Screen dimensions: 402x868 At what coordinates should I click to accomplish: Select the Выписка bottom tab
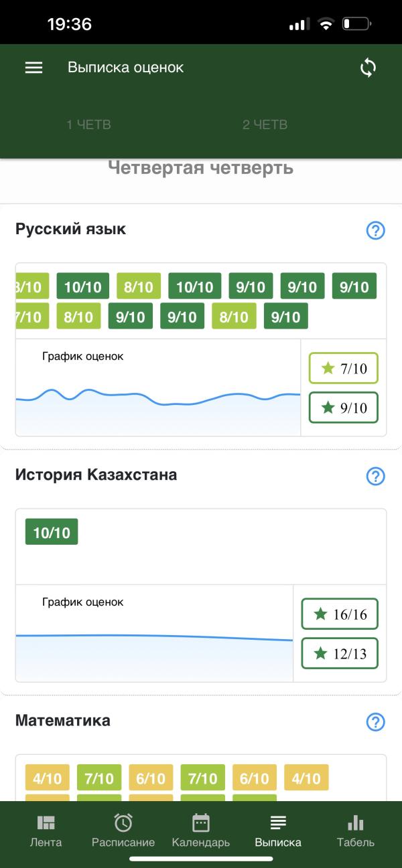278,831
